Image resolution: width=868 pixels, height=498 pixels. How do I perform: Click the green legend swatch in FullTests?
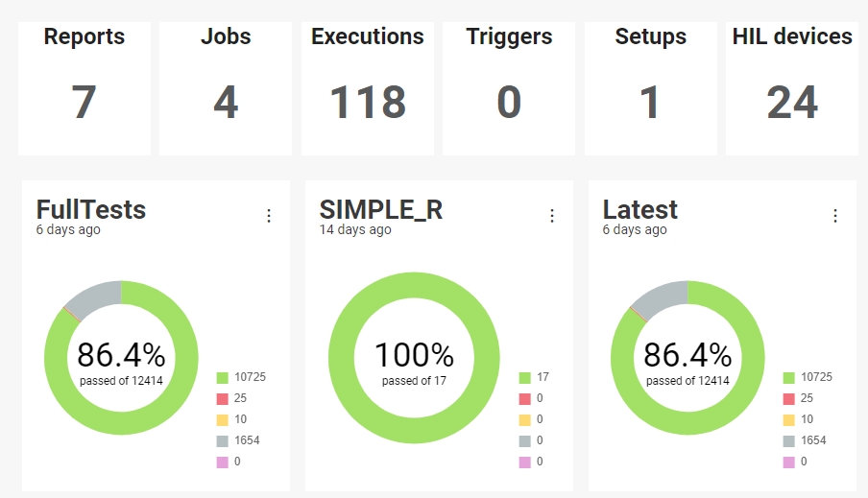[x=222, y=378]
